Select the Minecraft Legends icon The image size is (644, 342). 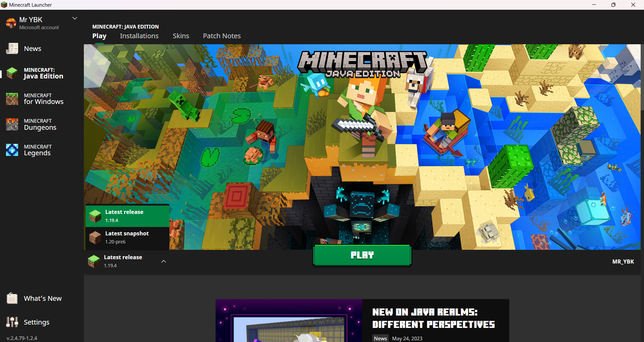tap(12, 150)
